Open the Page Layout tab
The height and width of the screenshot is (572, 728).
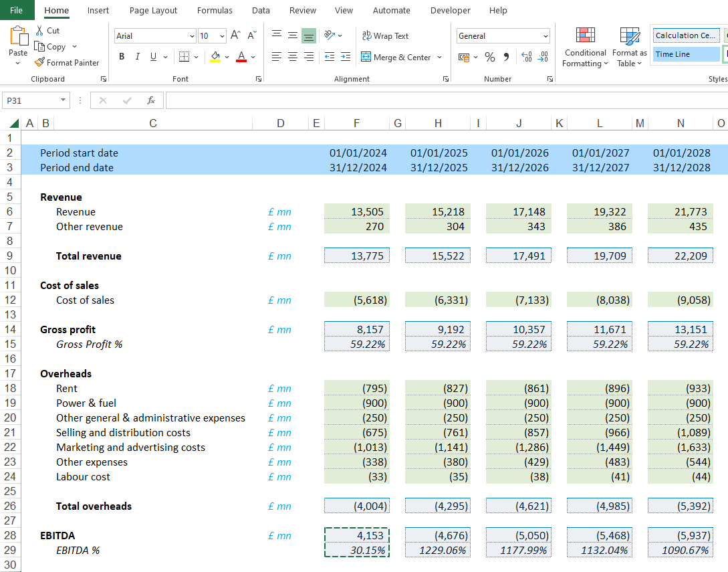[x=153, y=11]
